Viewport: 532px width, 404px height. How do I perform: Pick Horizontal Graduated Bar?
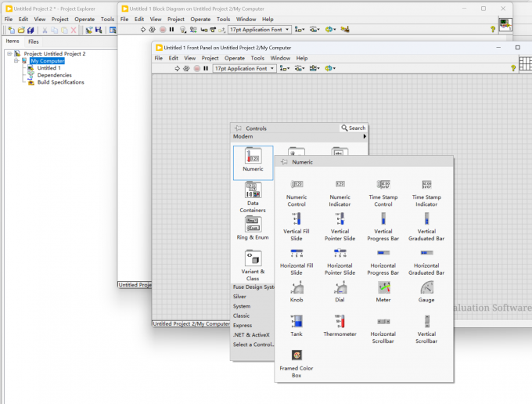click(426, 262)
